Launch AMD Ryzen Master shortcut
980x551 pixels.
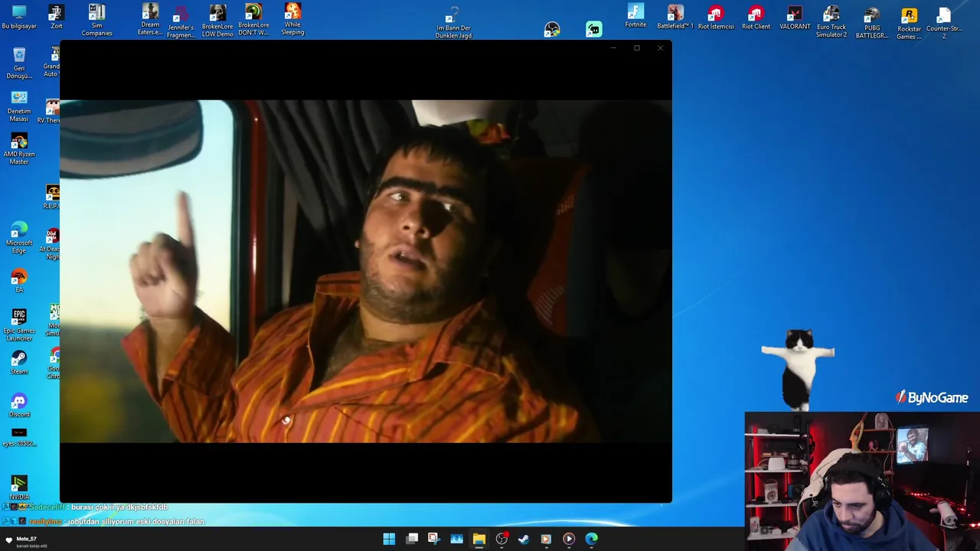[19, 148]
